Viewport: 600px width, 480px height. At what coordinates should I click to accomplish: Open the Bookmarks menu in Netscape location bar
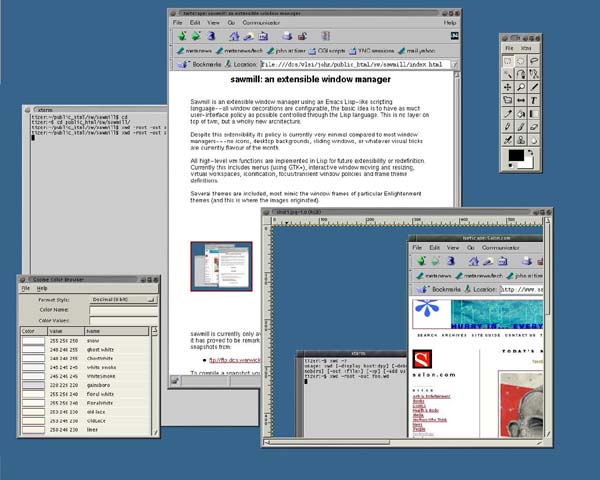point(199,64)
